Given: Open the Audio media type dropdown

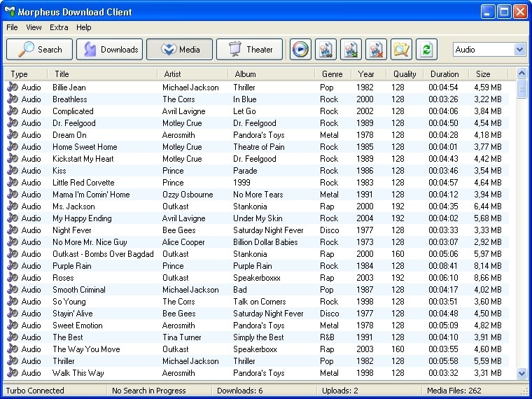Looking at the screenshot, I should (519, 50).
